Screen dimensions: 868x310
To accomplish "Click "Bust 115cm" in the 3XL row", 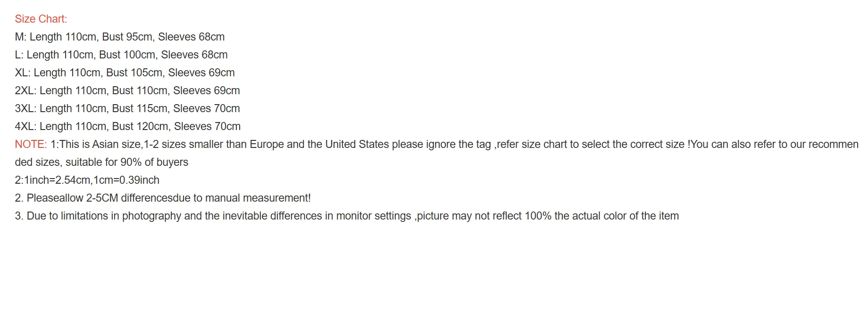I will point(140,108).
